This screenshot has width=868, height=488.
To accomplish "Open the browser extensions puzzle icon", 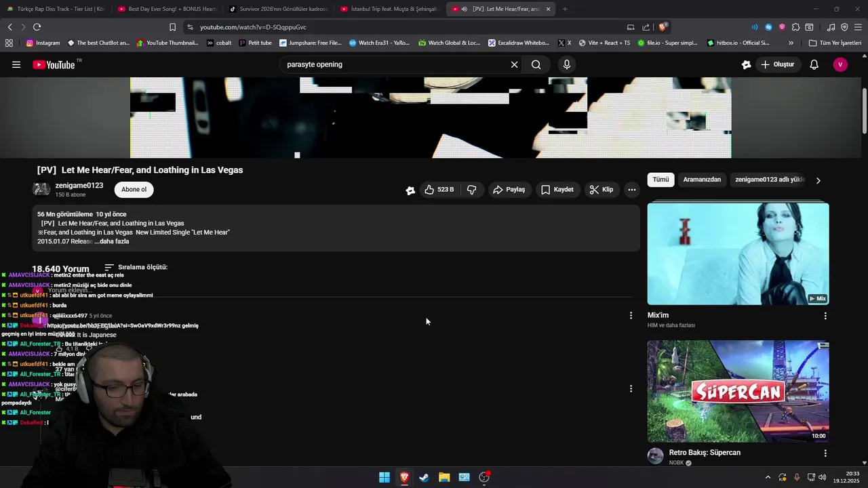I will [x=796, y=27].
